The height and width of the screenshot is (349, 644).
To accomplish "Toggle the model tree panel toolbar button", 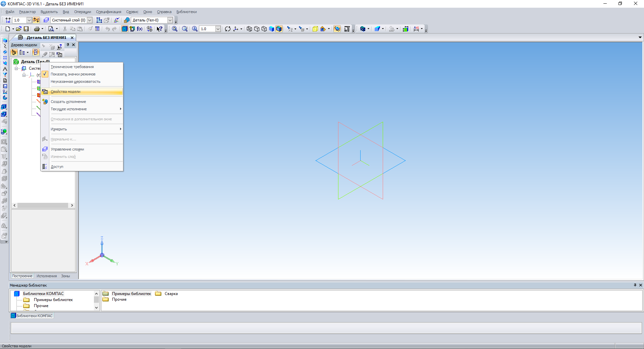I will click(x=124, y=29).
